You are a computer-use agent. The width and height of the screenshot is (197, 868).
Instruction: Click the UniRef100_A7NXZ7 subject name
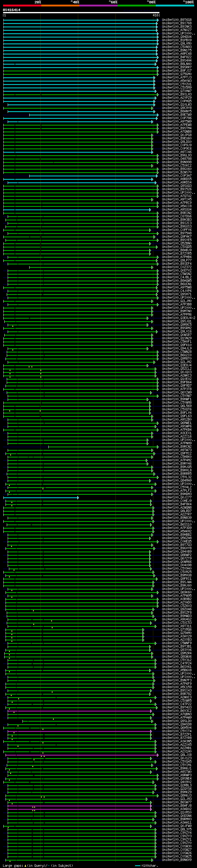click(x=177, y=30)
